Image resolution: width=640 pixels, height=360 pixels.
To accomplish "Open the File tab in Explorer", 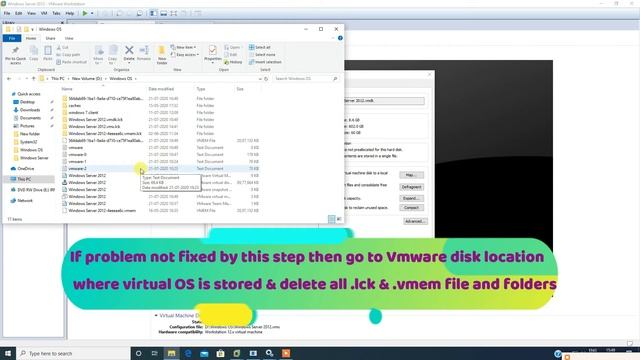I will 12,38.
